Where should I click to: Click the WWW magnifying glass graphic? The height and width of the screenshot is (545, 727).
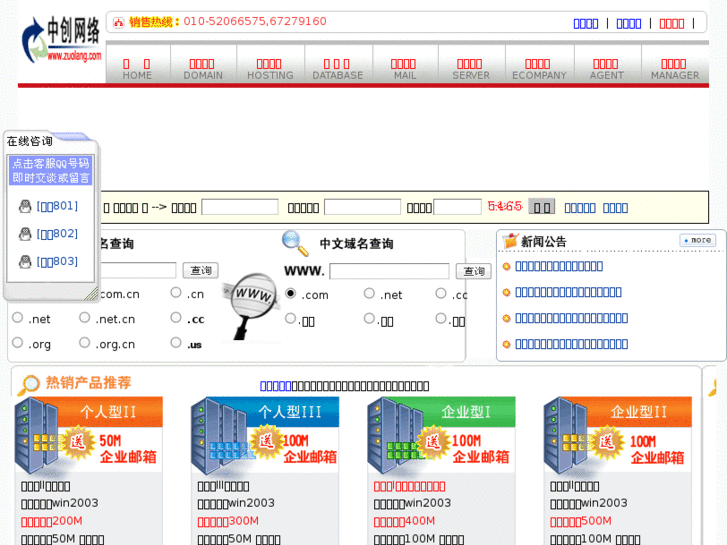pos(251,306)
